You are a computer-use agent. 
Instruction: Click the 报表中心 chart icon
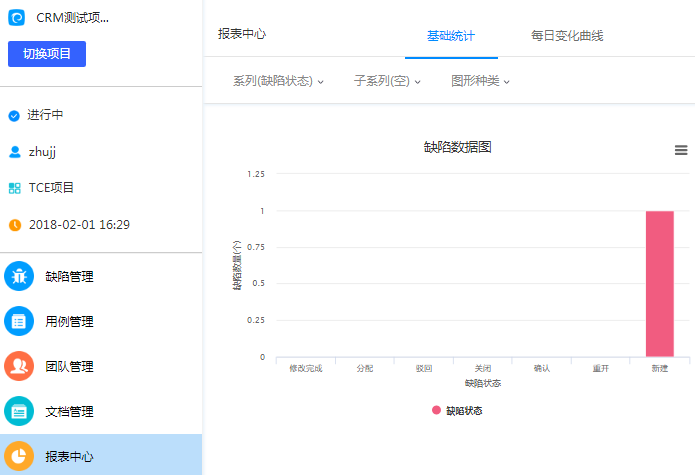[19, 456]
